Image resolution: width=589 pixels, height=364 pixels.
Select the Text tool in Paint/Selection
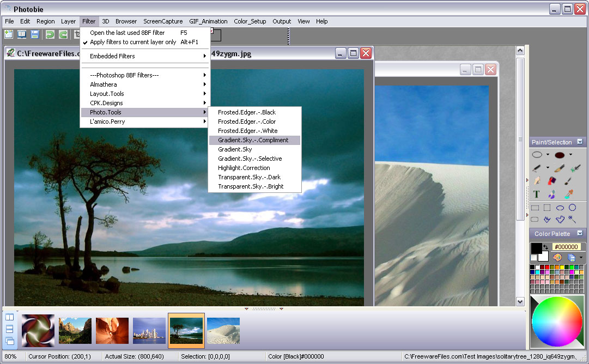point(537,194)
